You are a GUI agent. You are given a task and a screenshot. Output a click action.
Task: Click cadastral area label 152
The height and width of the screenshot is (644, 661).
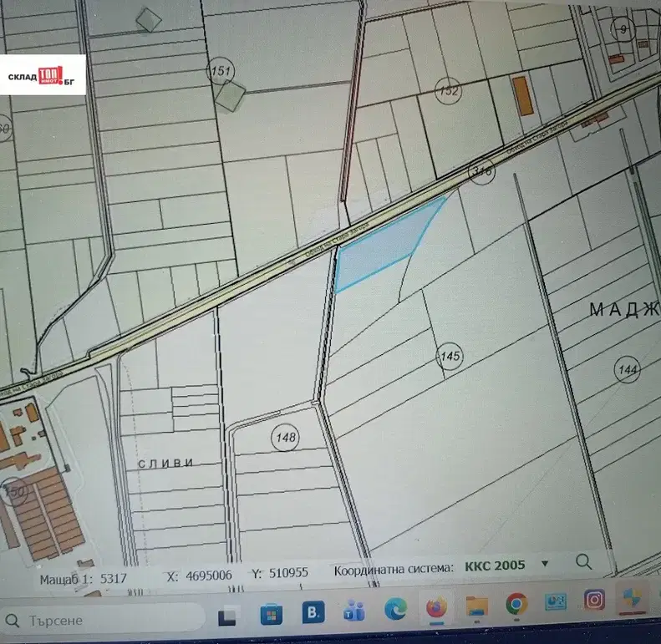pos(448,90)
